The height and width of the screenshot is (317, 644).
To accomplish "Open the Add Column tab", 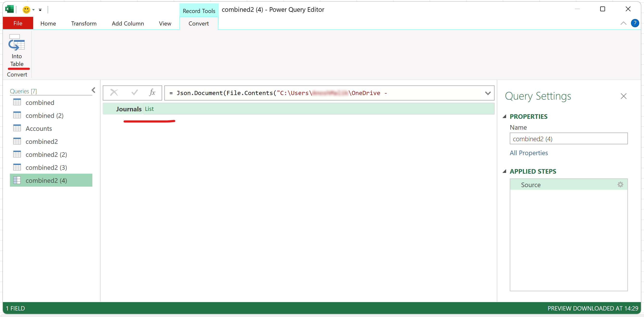I will click(x=128, y=24).
